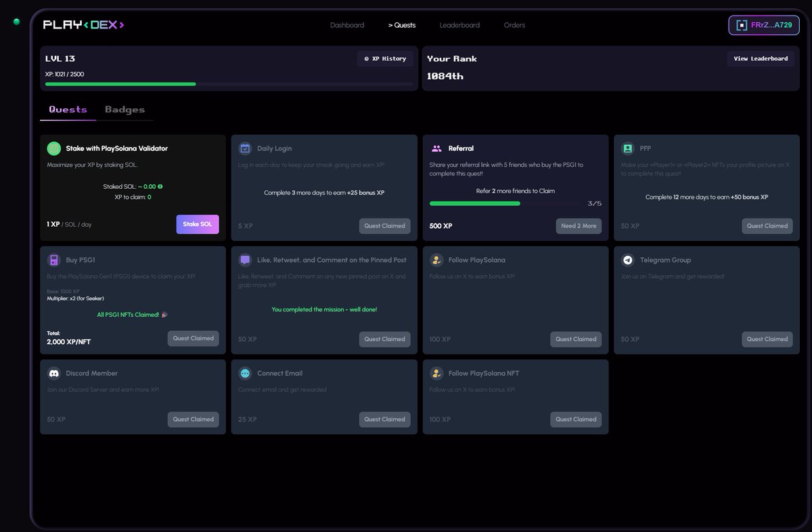Click the Connect Email icon
The image size is (812, 532).
pyautogui.click(x=245, y=373)
